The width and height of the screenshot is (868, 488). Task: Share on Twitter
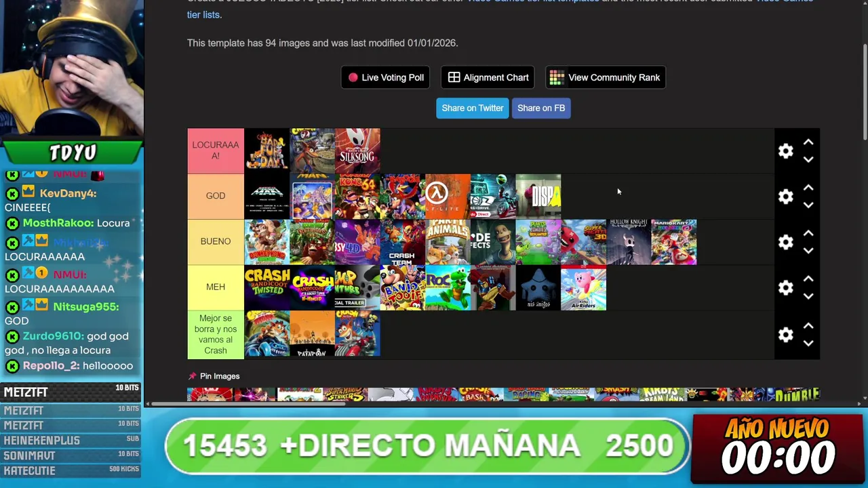click(x=473, y=108)
